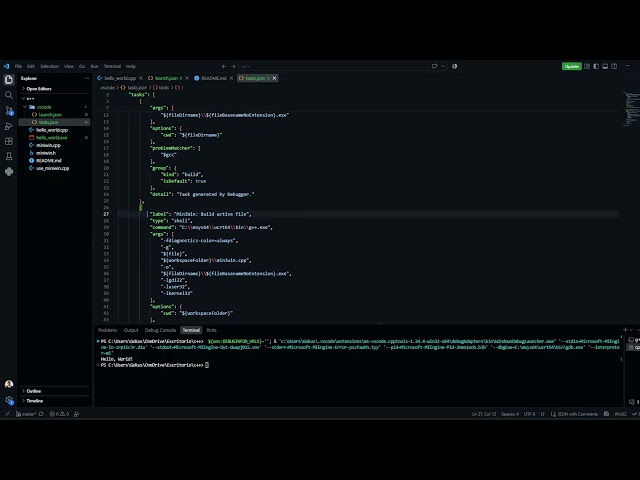
Task: Open the Help menu
Action: pyautogui.click(x=131, y=66)
